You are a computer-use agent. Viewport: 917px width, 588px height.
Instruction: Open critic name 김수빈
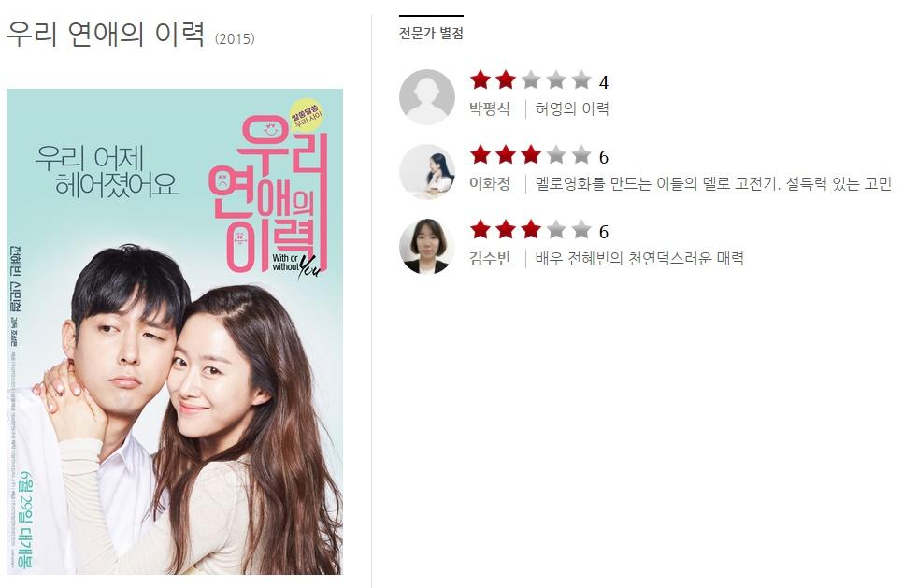click(x=490, y=258)
